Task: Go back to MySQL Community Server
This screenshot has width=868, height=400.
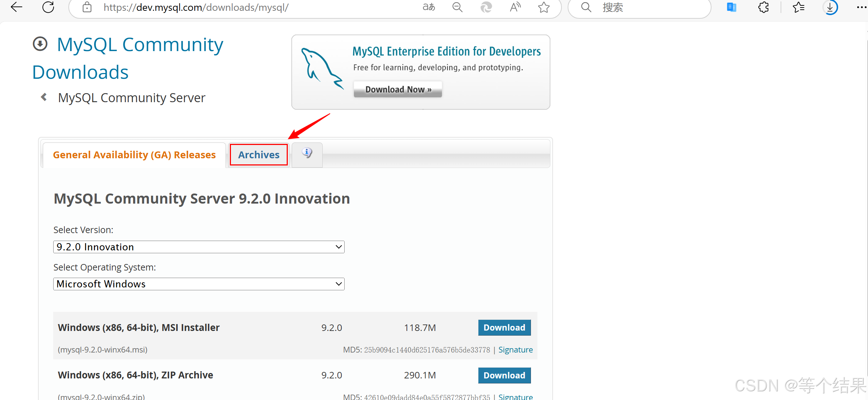Action: [x=131, y=98]
